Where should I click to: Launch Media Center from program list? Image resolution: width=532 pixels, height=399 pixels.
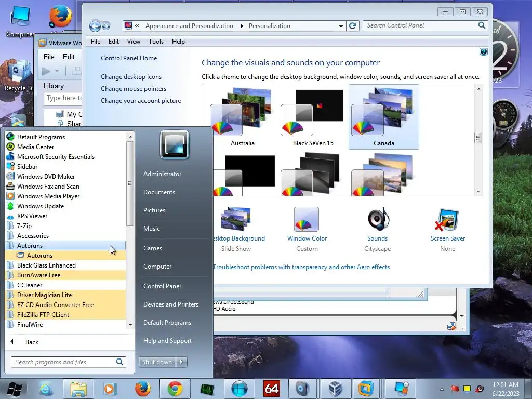[x=66, y=147]
